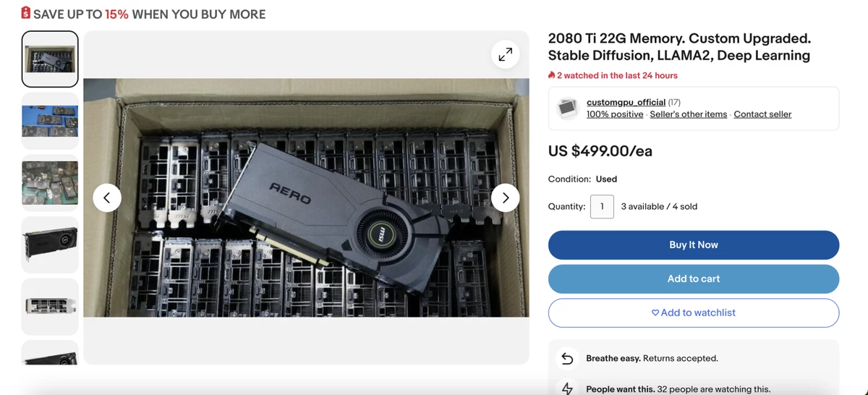Click the seller's (17) feedback score
Screen dimensions: 868x395
click(674, 102)
